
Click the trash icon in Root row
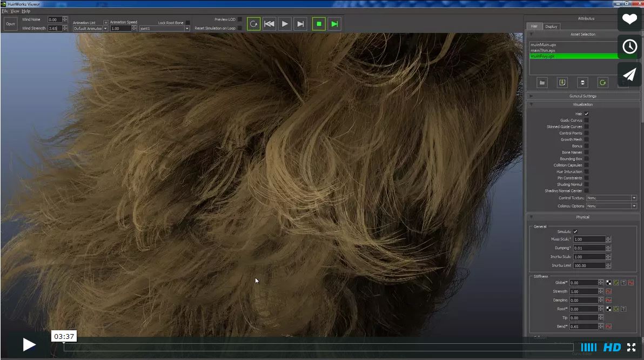click(623, 309)
